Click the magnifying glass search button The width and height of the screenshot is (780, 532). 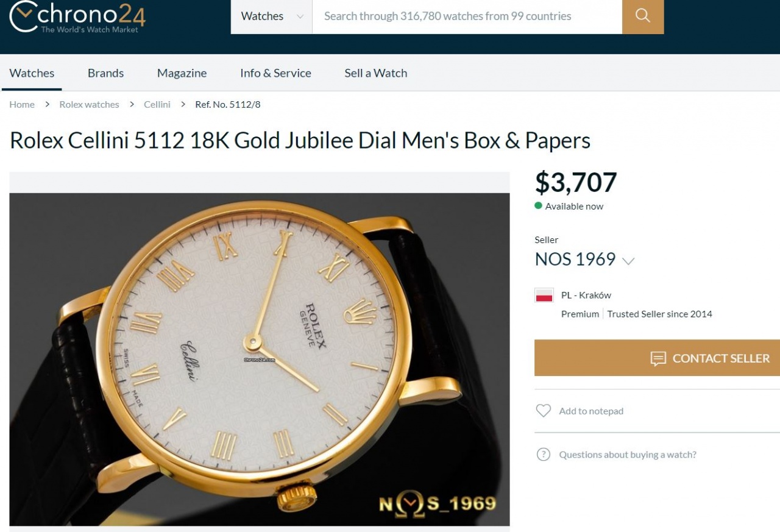click(x=643, y=16)
